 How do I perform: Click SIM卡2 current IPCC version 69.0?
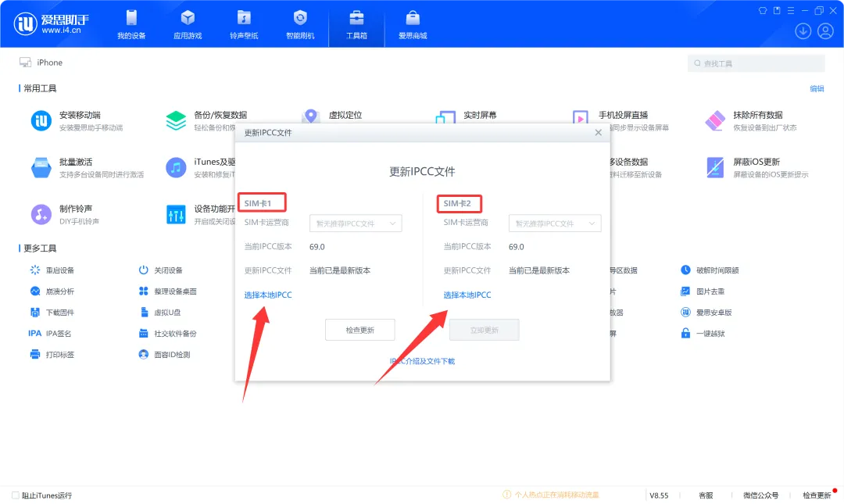click(517, 247)
